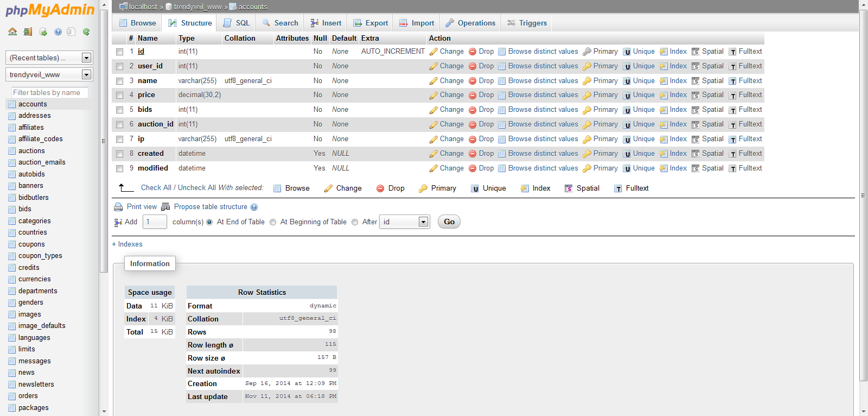Image resolution: width=868 pixels, height=416 pixels.
Task: Check the checkbox for user_id column
Action: pyautogui.click(x=119, y=66)
